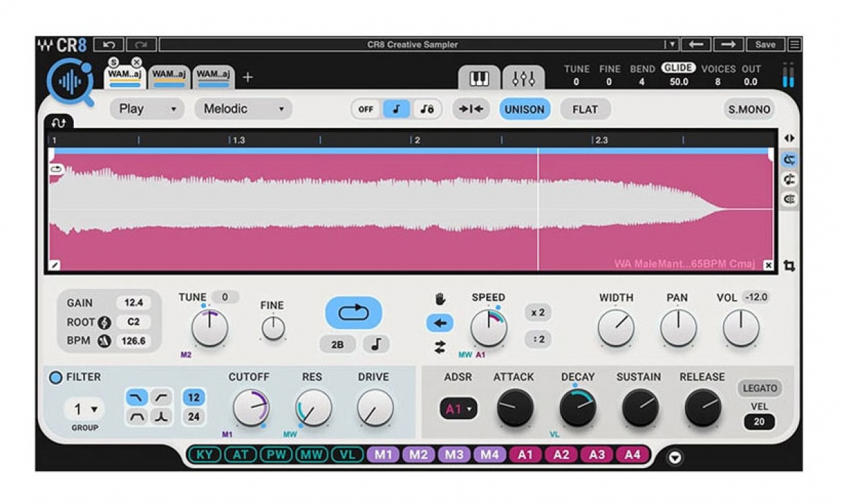844x504 pixels.
Task: Select the A1 envelope tab
Action: pos(525,454)
